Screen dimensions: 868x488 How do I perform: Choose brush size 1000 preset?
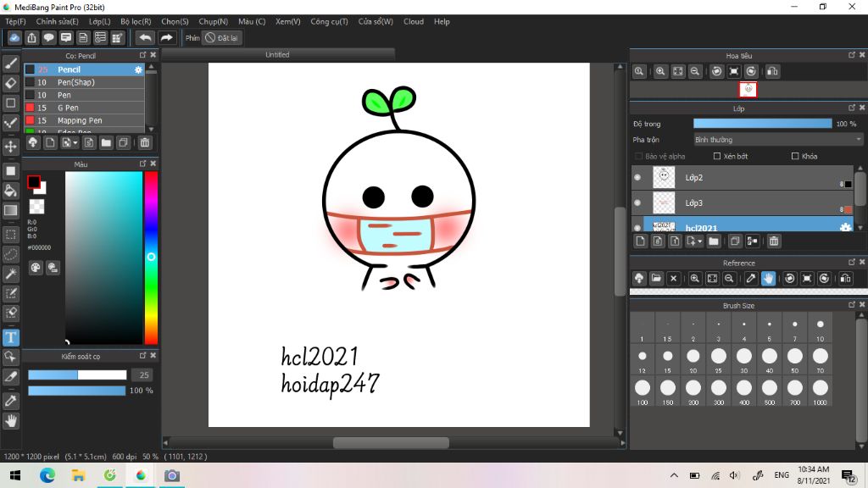tap(821, 391)
